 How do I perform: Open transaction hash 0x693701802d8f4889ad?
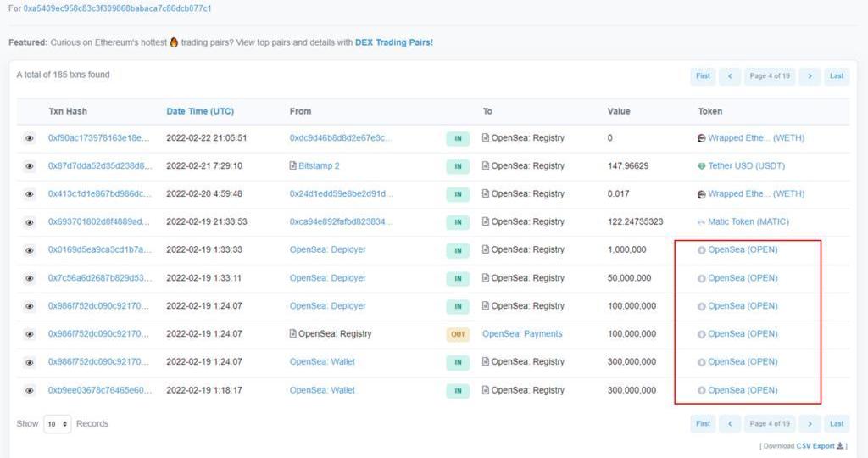99,222
